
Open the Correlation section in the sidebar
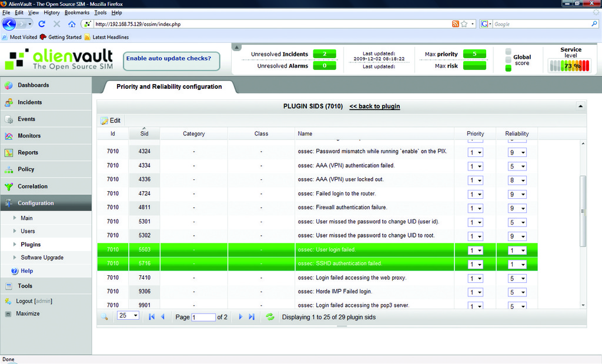[x=32, y=186]
